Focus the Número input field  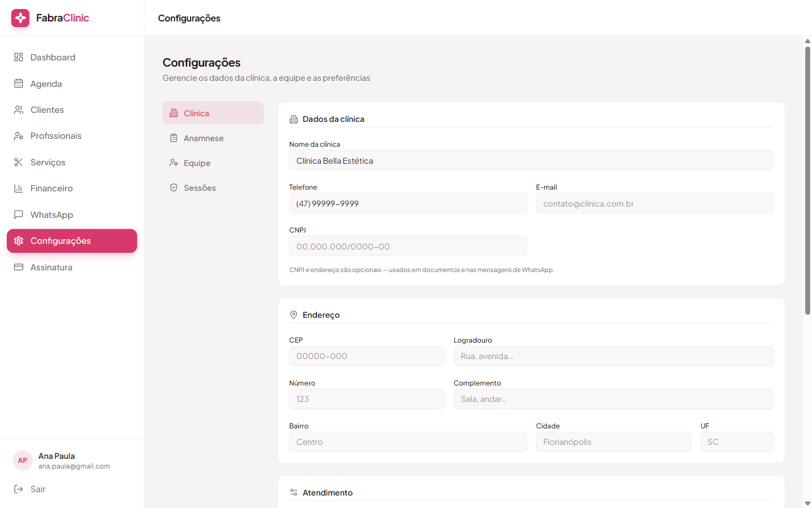click(x=367, y=399)
